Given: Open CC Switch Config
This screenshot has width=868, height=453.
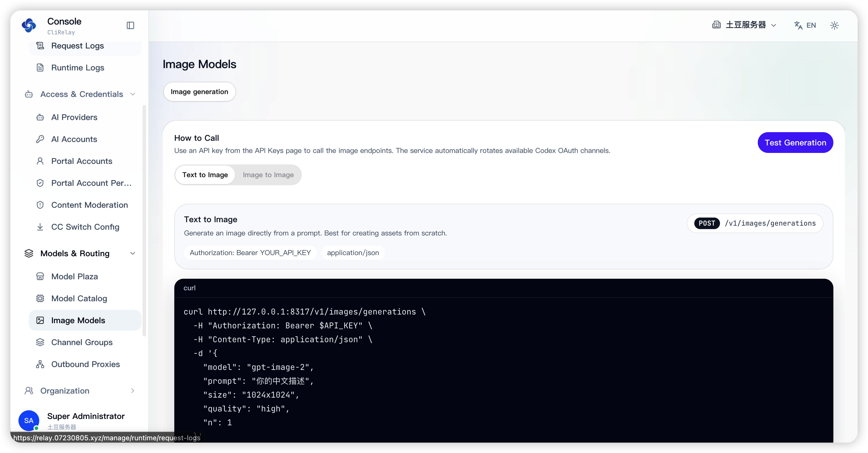Looking at the screenshot, I should click(85, 227).
